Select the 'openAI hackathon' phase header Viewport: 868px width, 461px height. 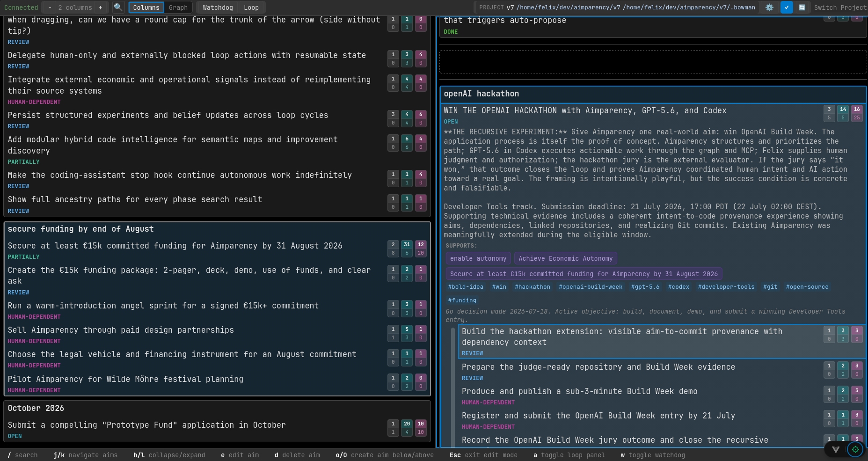click(x=653, y=94)
